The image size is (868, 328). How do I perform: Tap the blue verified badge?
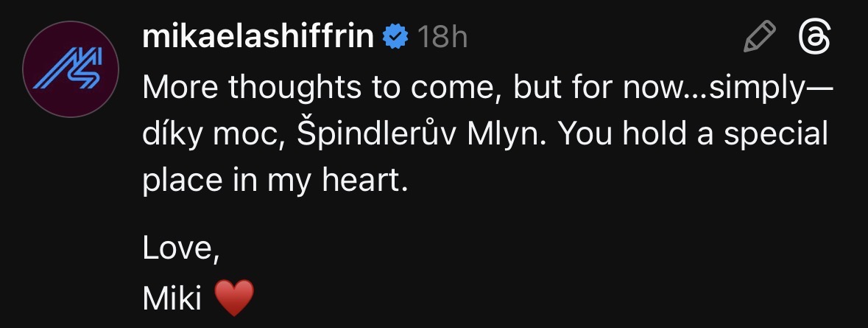397,37
